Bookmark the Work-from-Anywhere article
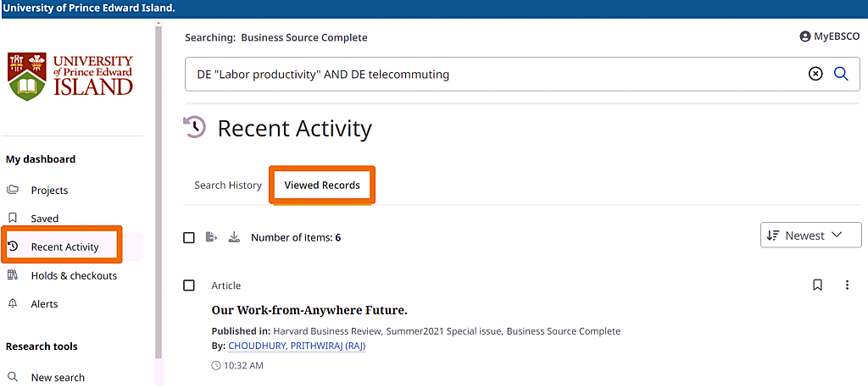The image size is (868, 388). [x=817, y=285]
